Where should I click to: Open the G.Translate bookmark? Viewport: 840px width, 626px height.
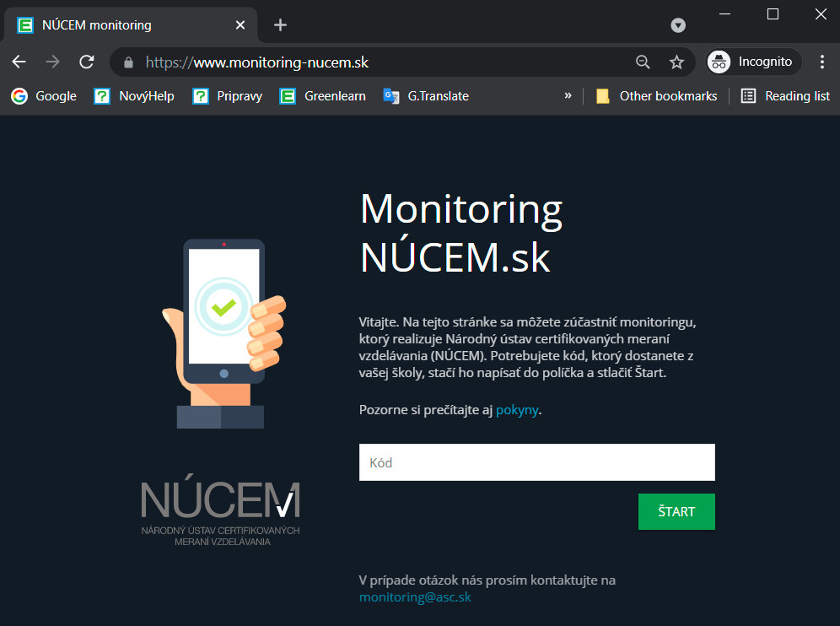(x=427, y=96)
